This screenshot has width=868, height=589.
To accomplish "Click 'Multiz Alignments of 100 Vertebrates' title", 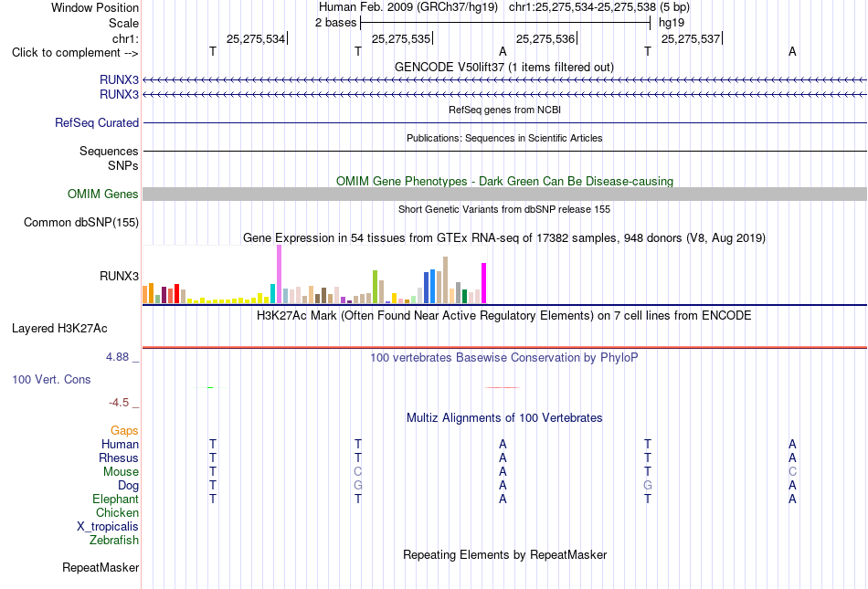I will (504, 417).
